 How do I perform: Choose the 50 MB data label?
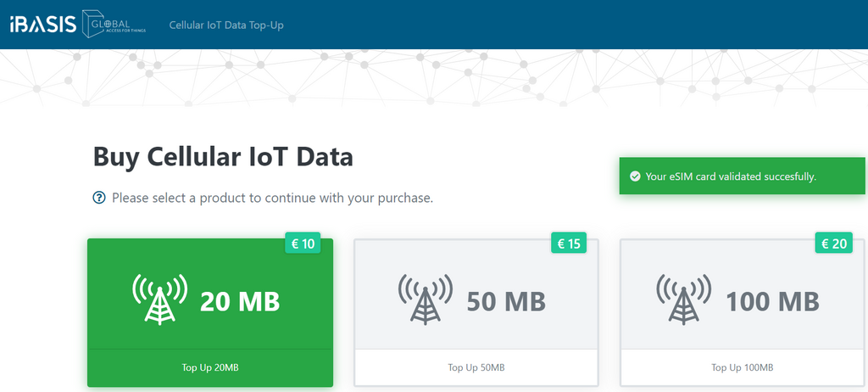click(x=506, y=301)
